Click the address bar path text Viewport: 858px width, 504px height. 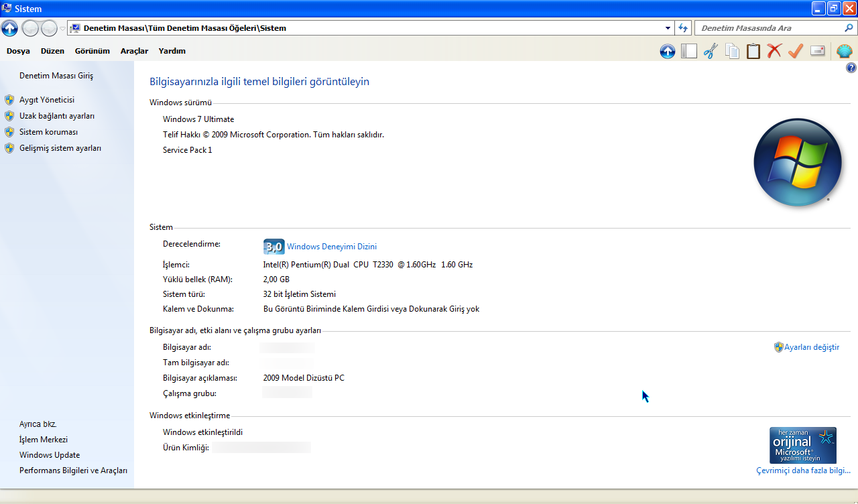pyautogui.click(x=185, y=28)
